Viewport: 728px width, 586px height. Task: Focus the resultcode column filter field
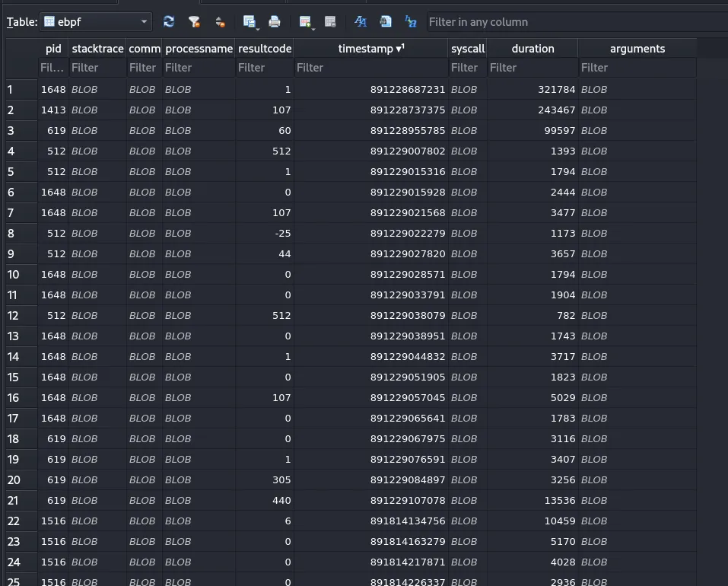[265, 68]
